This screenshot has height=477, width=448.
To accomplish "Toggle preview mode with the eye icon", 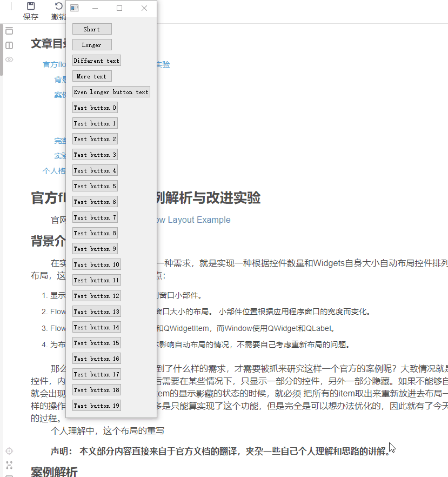I will point(8,59).
